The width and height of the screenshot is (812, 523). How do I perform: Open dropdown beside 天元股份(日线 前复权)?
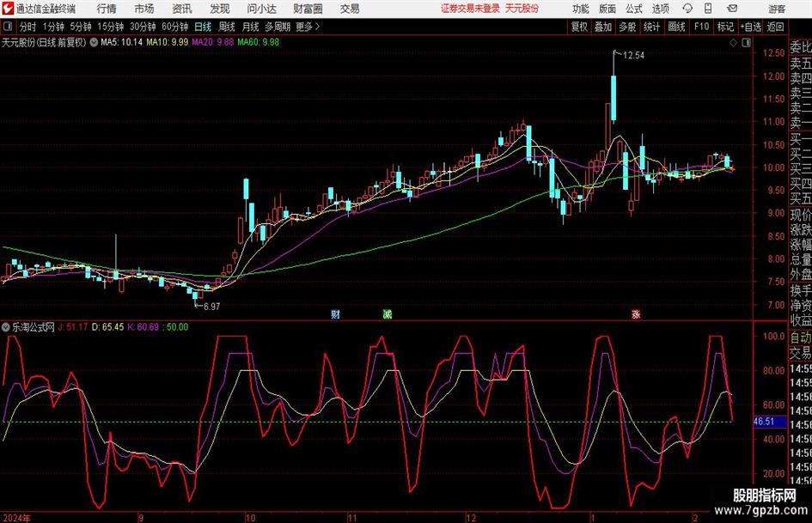[94, 42]
